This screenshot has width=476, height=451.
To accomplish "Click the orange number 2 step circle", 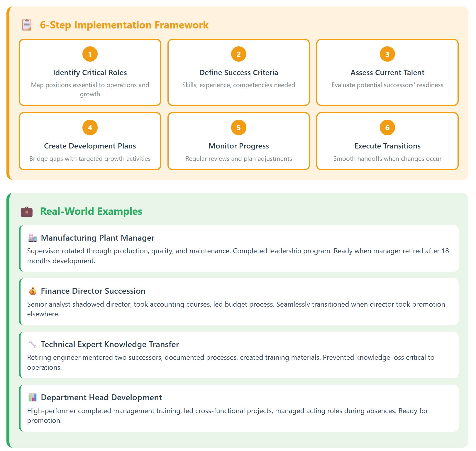I will [238, 54].
